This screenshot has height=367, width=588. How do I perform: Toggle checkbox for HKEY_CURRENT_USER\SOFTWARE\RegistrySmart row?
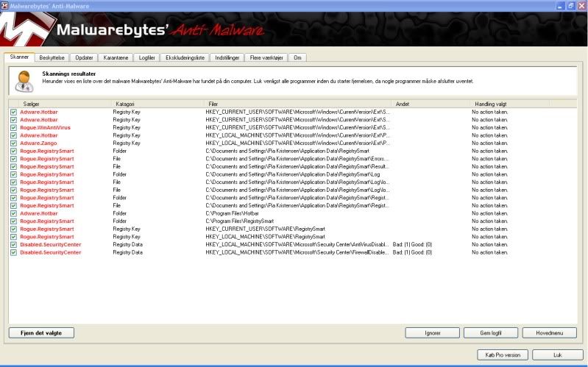[x=13, y=229]
